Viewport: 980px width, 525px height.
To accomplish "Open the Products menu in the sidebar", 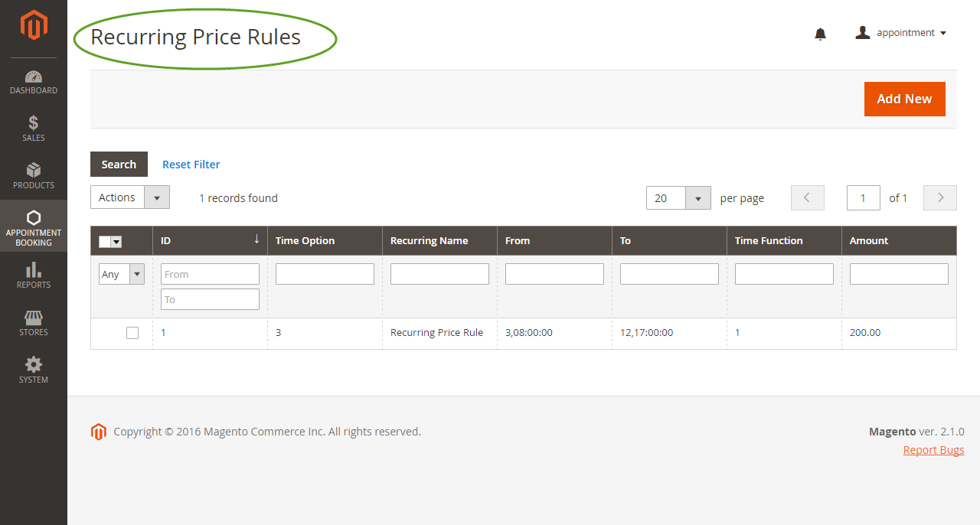I will click(34, 176).
